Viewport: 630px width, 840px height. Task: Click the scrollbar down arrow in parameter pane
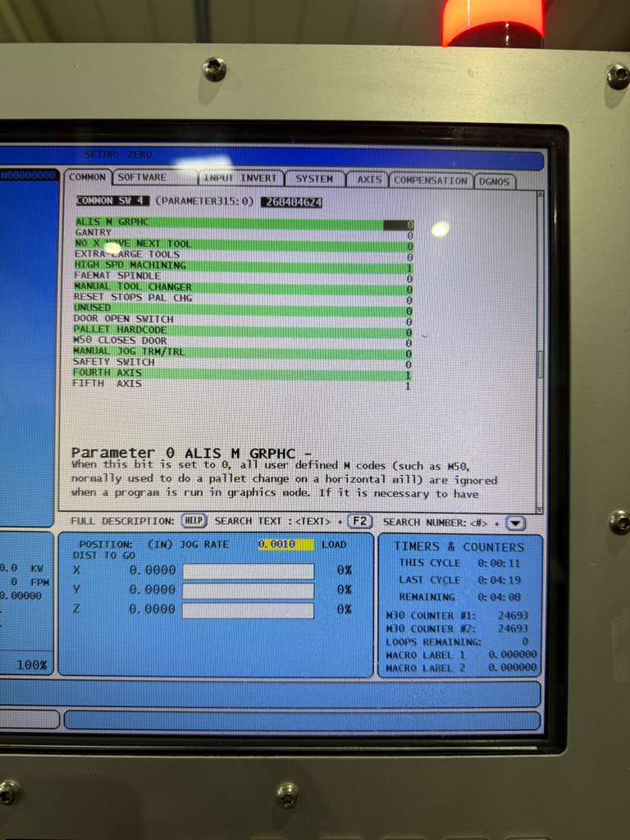(540, 510)
